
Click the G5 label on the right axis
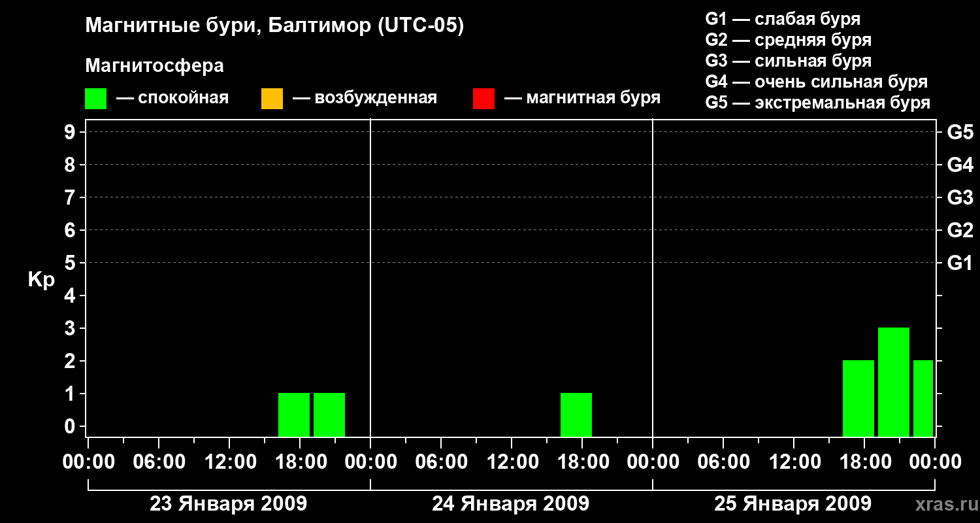point(960,132)
